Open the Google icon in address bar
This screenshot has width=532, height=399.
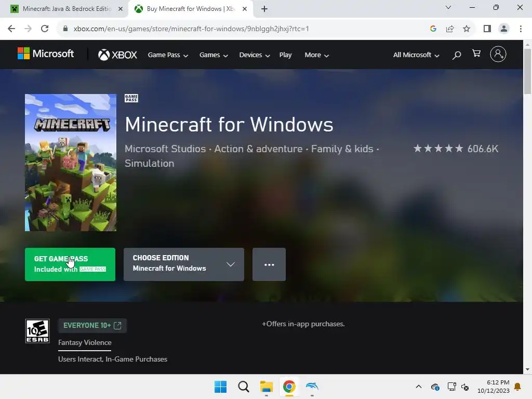click(x=433, y=29)
